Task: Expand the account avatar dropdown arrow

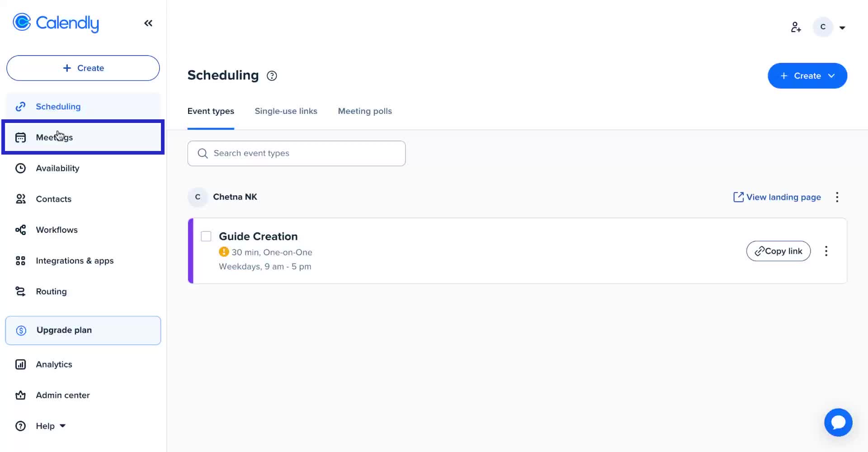Action: pos(842,28)
